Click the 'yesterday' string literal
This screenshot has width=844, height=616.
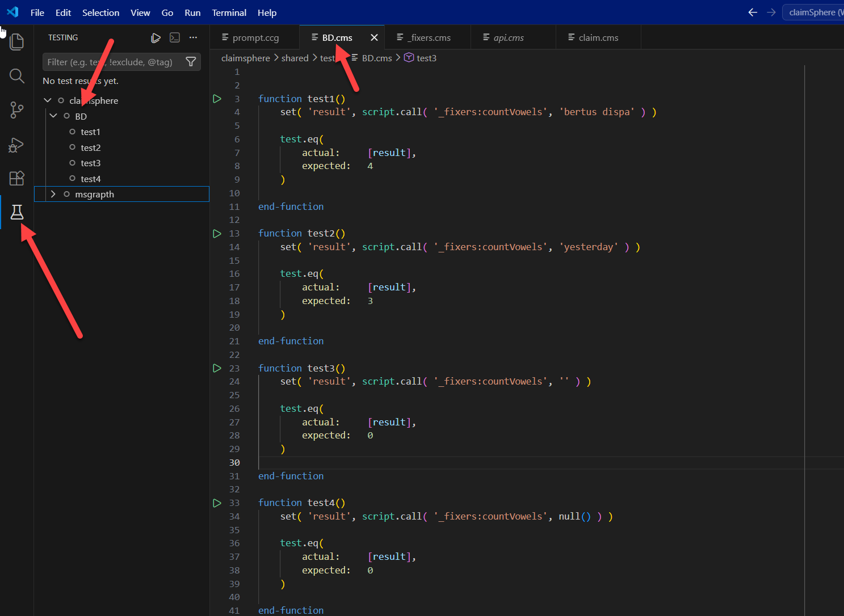pos(589,247)
